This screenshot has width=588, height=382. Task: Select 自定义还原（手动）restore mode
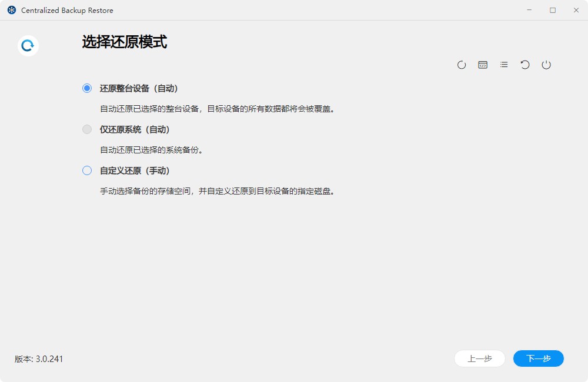86,170
